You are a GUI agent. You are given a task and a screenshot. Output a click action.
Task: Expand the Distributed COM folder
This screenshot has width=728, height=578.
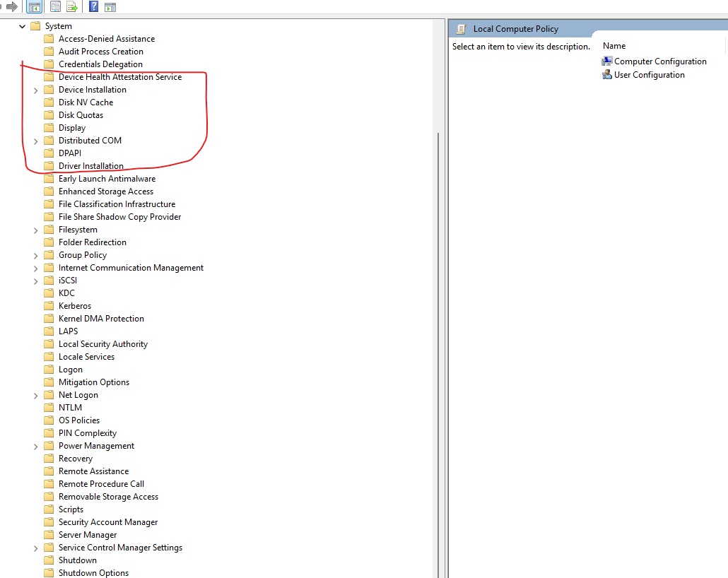(x=36, y=141)
